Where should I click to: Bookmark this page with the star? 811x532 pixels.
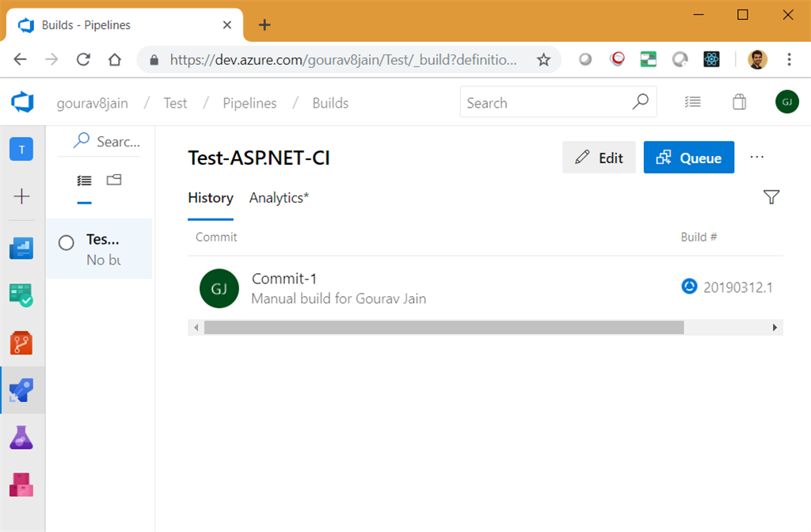coord(543,59)
